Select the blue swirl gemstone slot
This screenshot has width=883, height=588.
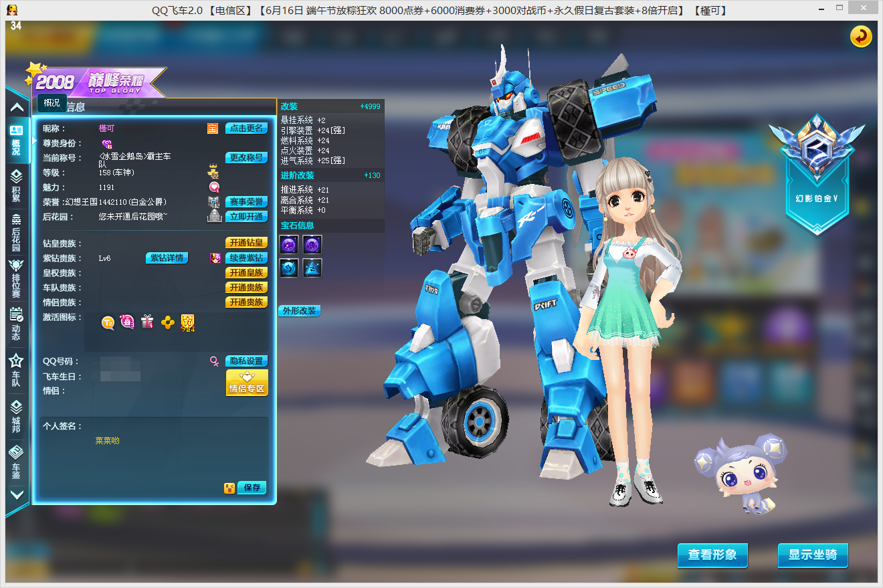[289, 268]
